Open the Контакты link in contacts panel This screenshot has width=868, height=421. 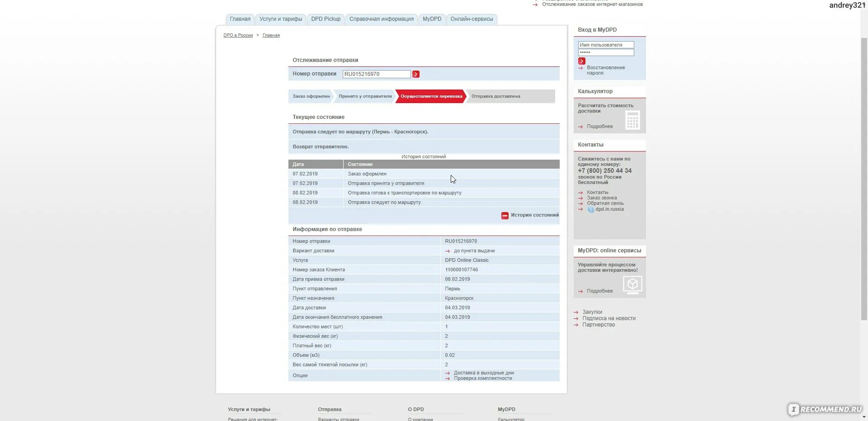tap(598, 193)
